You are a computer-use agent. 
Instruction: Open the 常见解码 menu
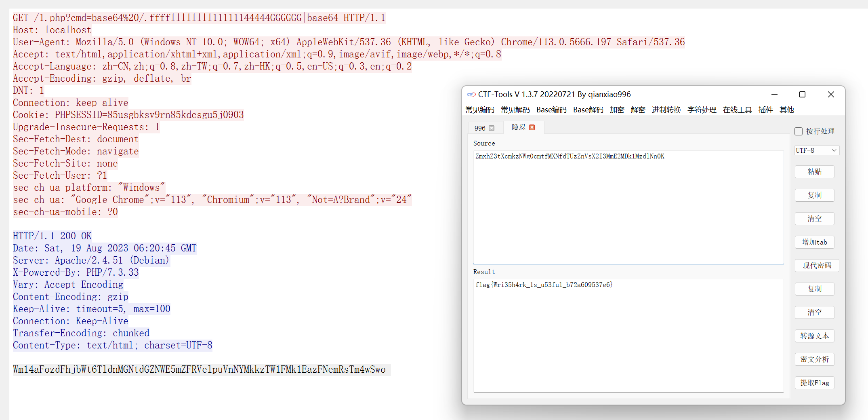click(515, 110)
